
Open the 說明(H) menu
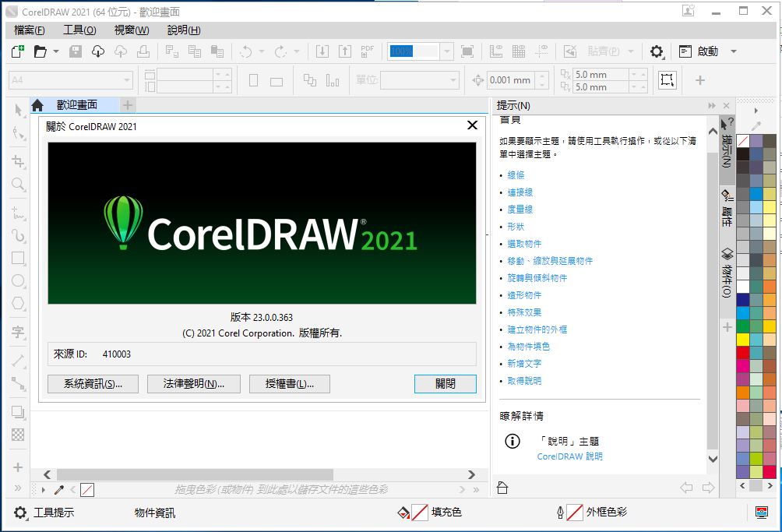point(184,30)
